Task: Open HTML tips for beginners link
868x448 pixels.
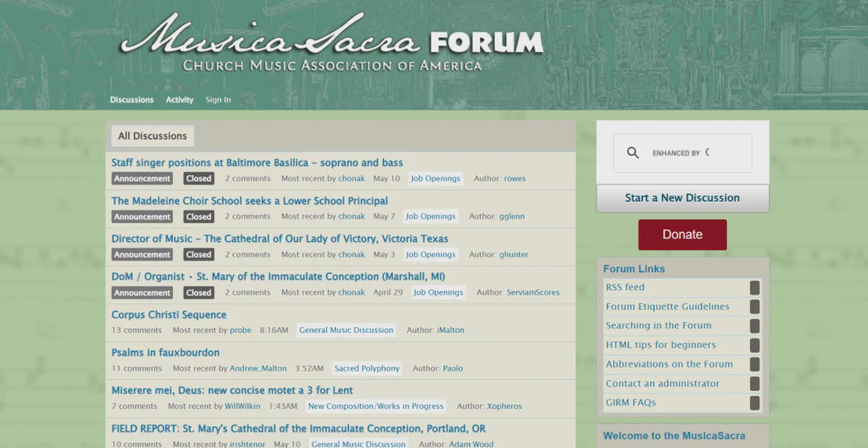Action: 661,345
